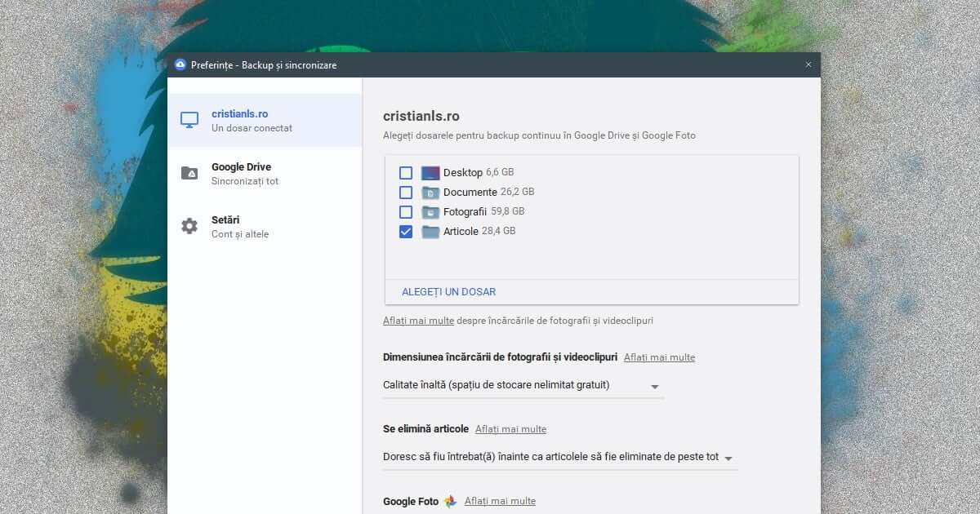Click the Documente folder icon
Image resolution: width=980 pixels, height=514 pixels.
pyautogui.click(x=430, y=193)
